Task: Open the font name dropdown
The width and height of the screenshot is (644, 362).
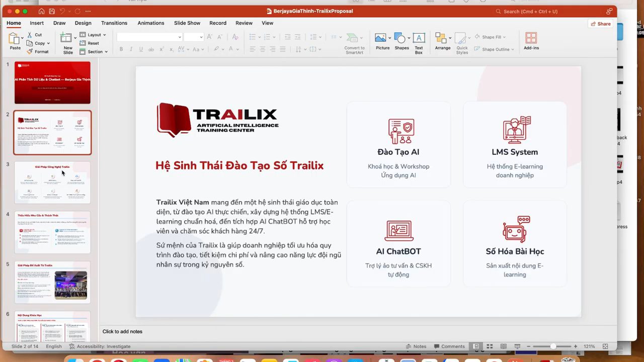Action: (180, 37)
